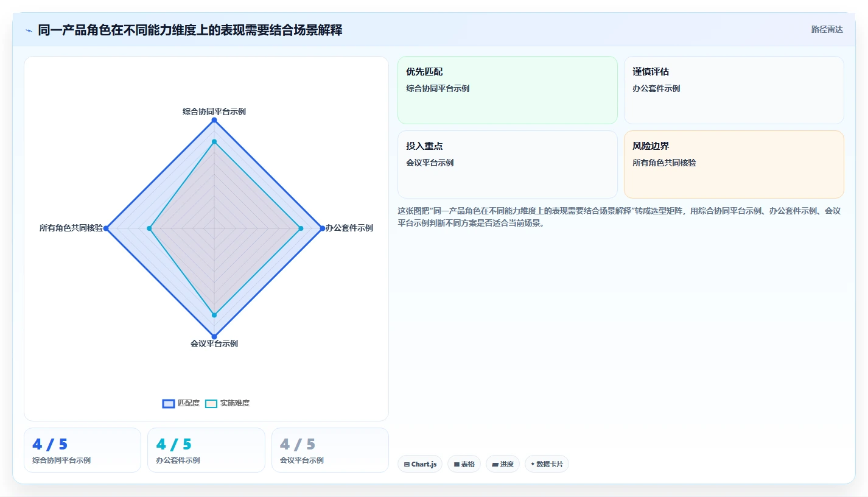Toggle the 匹配度 legend entry
Screen dimensions: 868x497
[181, 403]
